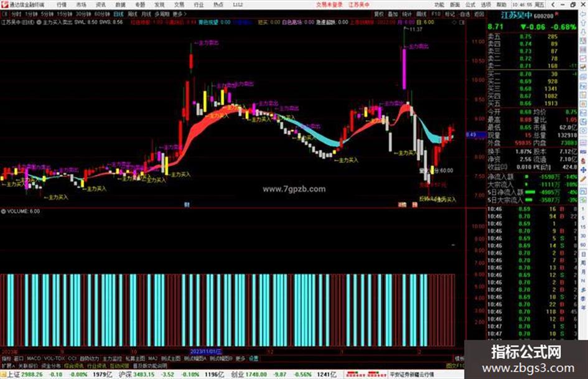The image size is (588, 379).
Task: Click the circle icon before 主力买入卖出
Action: (39, 22)
